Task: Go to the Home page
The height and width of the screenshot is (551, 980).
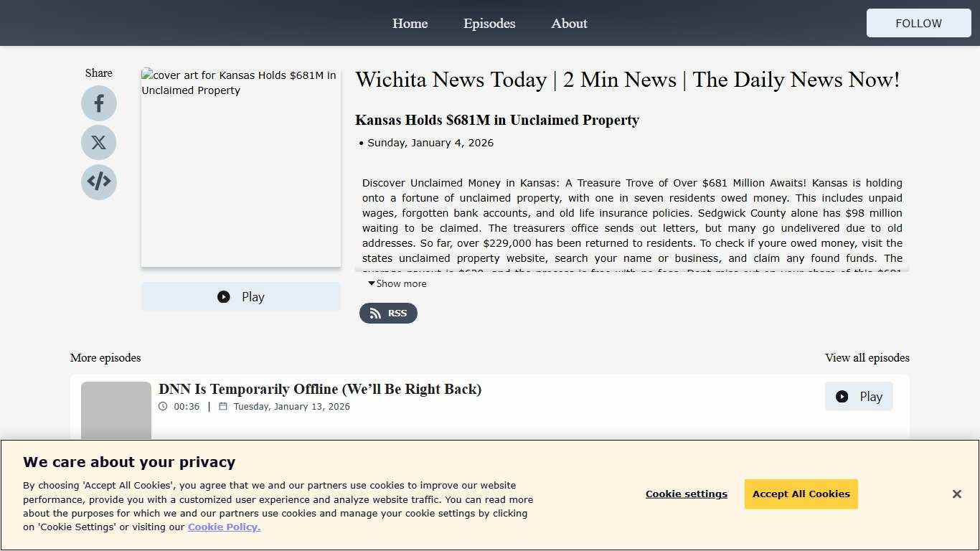Action: (410, 23)
